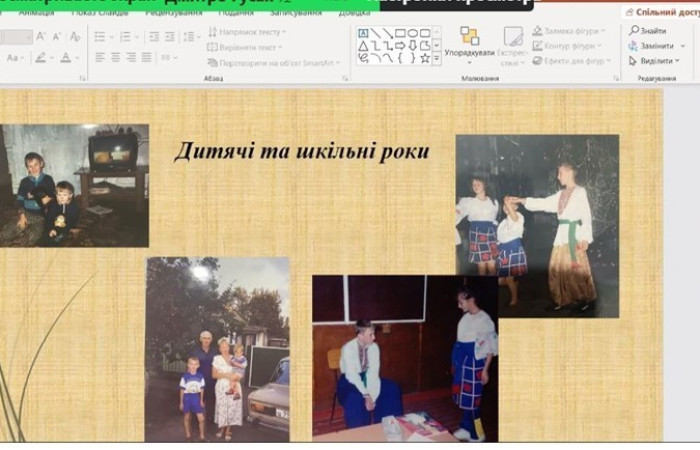Screen dimensions: 700x450
Task: Apply the font color A swatch
Action: click(x=66, y=57)
